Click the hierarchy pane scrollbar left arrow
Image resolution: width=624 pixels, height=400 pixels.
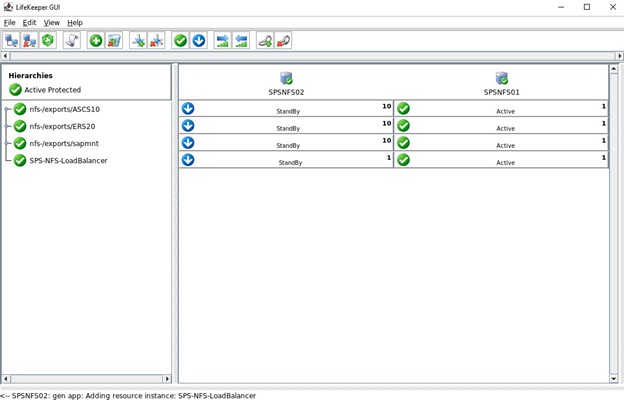coord(6,379)
